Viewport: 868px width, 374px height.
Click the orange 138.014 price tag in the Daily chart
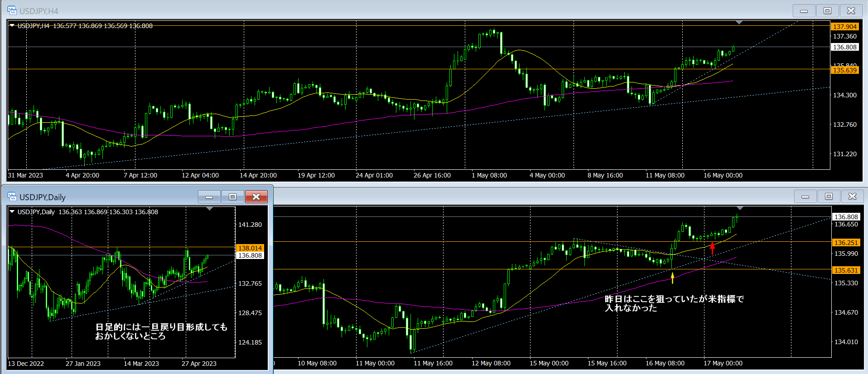[250, 248]
